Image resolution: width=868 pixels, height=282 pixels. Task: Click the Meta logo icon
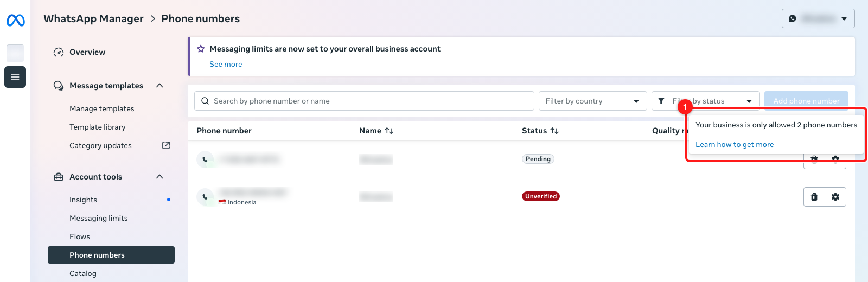coord(15,21)
